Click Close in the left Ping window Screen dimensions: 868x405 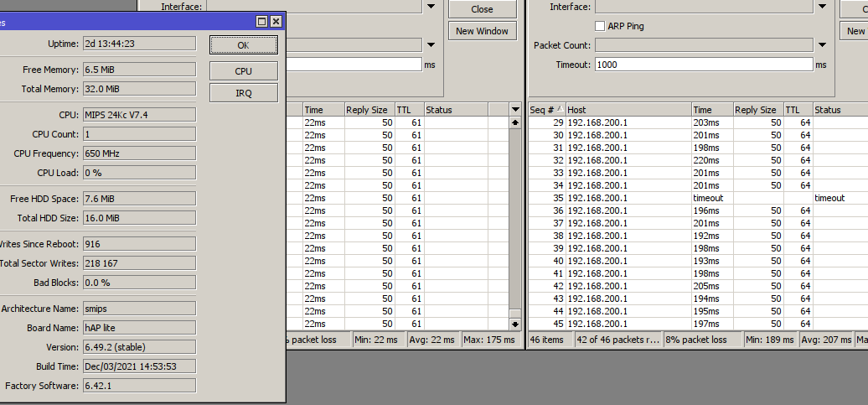pos(482,9)
